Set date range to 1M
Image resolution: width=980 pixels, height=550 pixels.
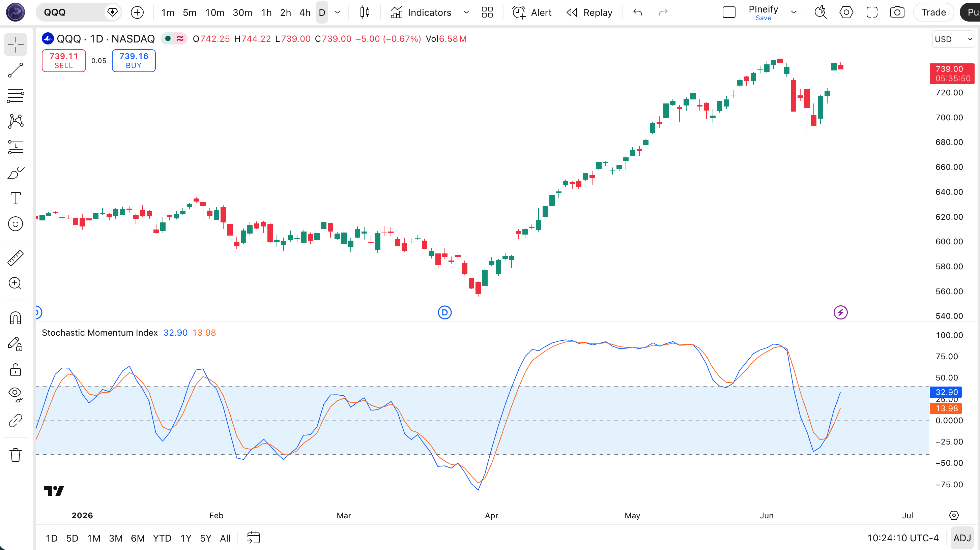[94, 538]
